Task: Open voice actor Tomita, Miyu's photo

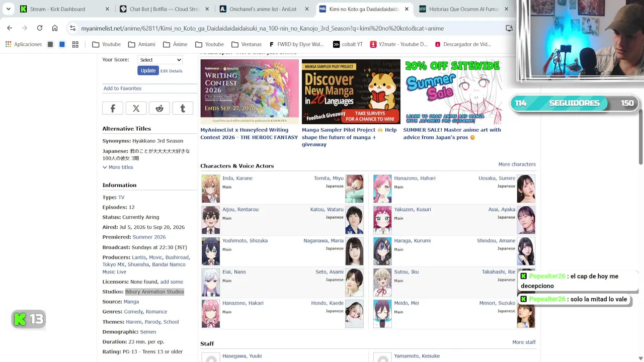Action: tap(354, 189)
